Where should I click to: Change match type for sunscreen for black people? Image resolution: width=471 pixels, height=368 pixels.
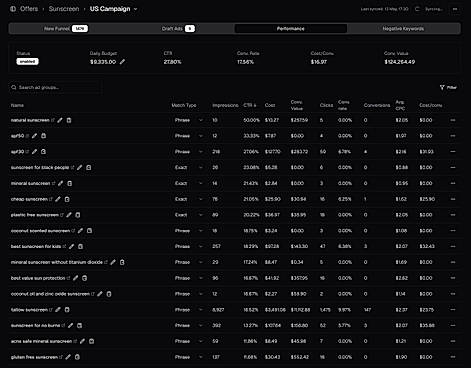coord(189,167)
